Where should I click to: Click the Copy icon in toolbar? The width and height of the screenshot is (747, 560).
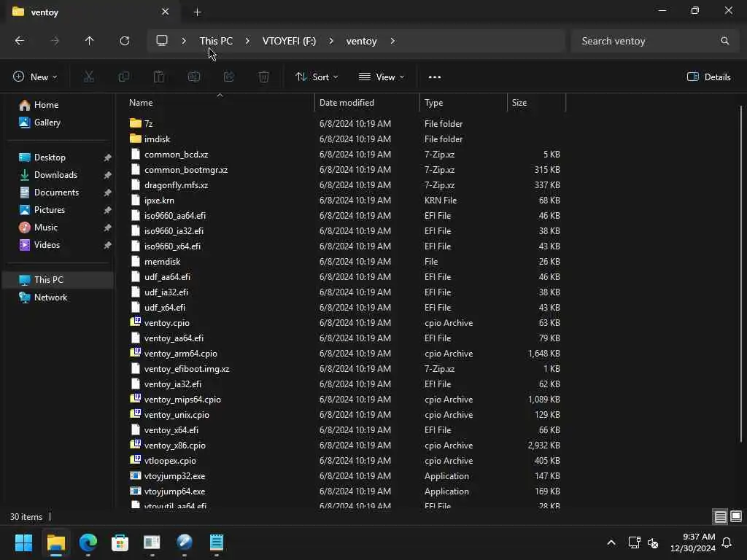[124, 77]
